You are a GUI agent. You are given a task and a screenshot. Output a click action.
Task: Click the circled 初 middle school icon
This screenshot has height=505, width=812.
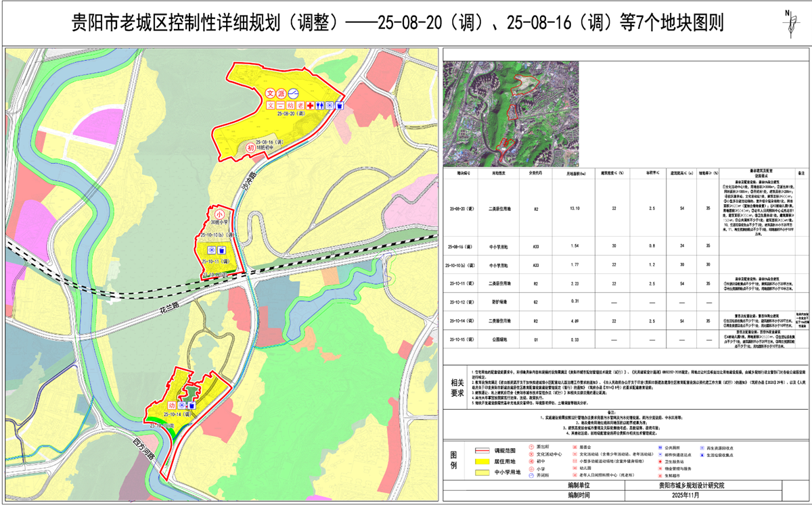(250, 148)
